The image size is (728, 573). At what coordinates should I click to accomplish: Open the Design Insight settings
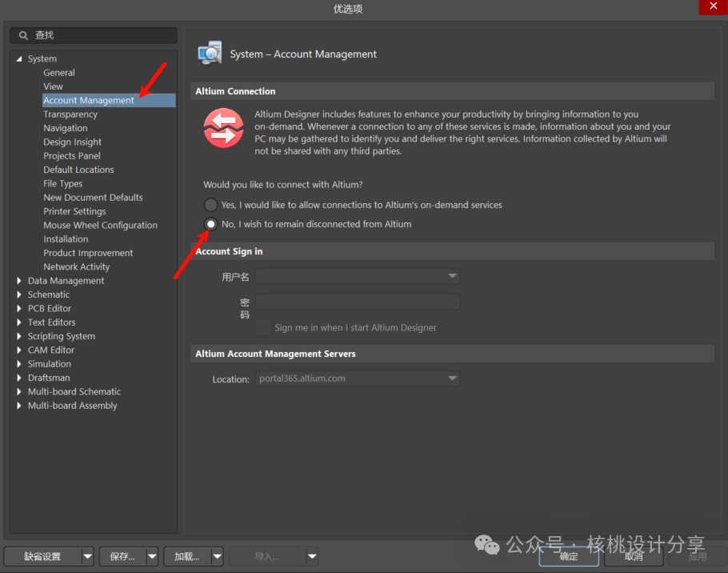click(x=72, y=142)
